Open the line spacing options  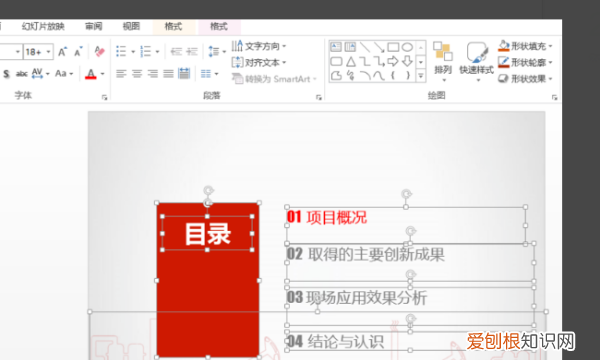click(217, 51)
